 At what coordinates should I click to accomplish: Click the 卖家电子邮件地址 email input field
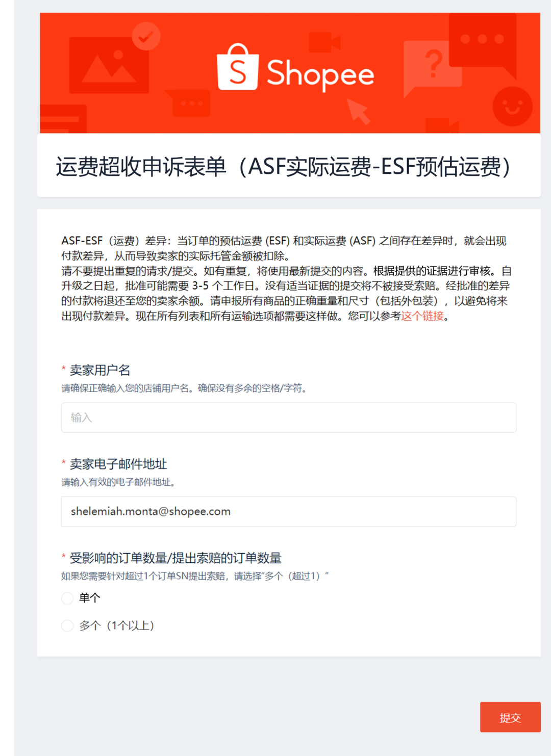point(289,511)
